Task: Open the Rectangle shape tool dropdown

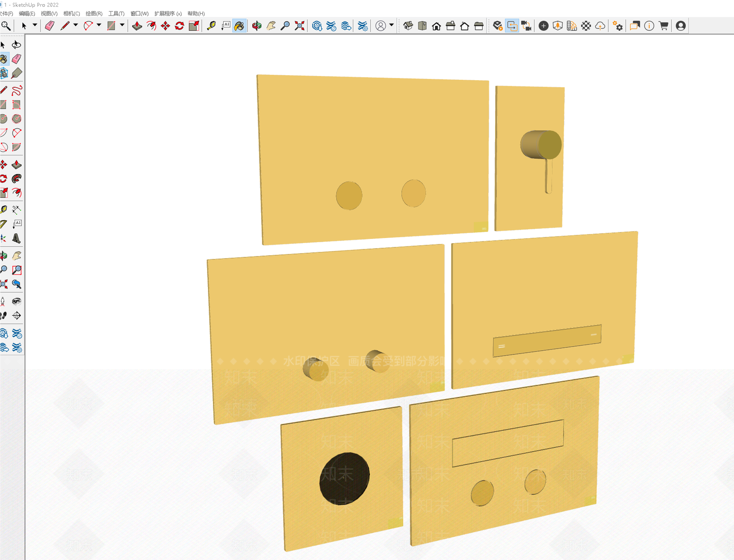Action: [122, 25]
